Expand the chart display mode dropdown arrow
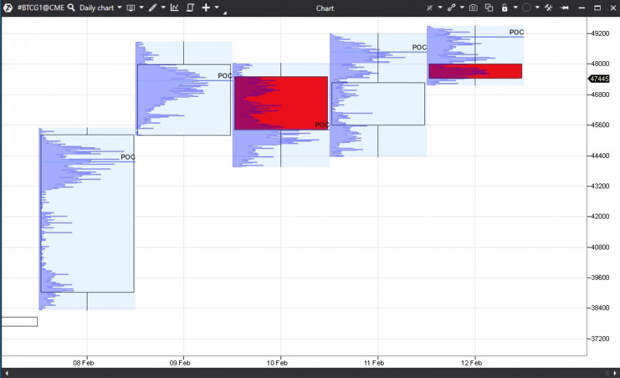This screenshot has width=620, height=378. click(x=141, y=7)
